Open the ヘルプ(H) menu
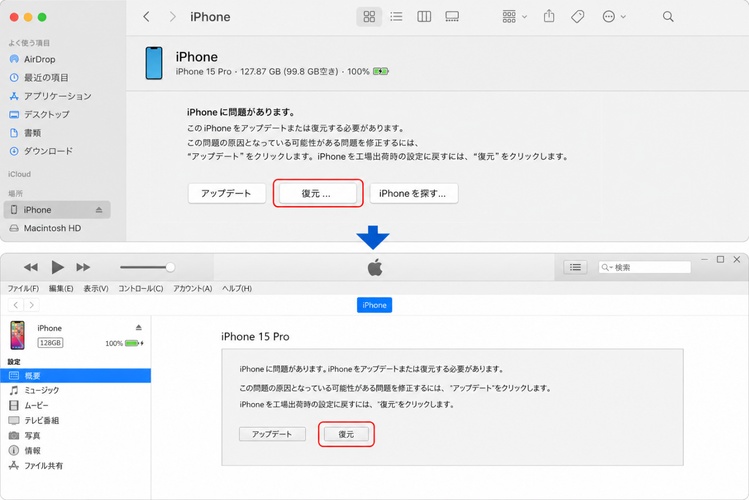The height and width of the screenshot is (500, 749). (x=237, y=288)
